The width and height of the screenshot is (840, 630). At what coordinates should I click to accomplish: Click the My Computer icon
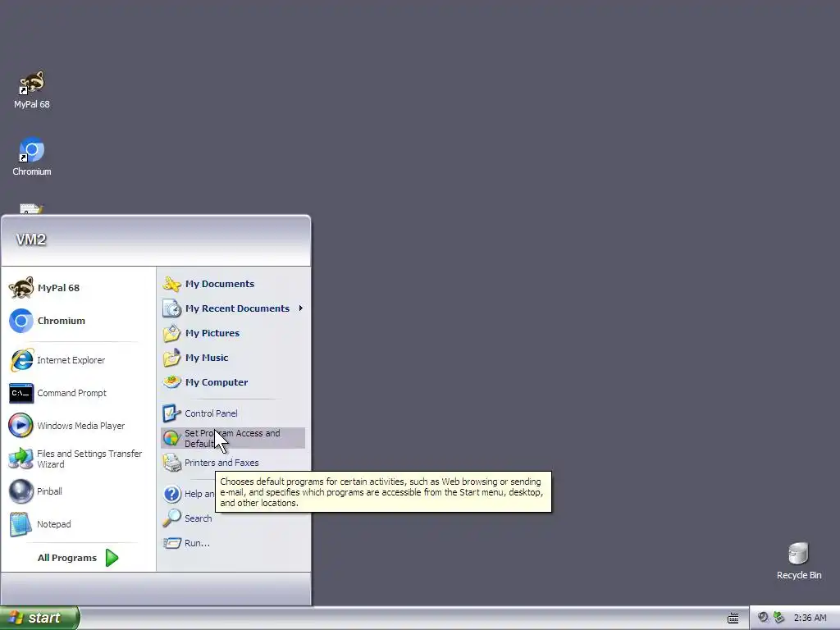click(172, 382)
